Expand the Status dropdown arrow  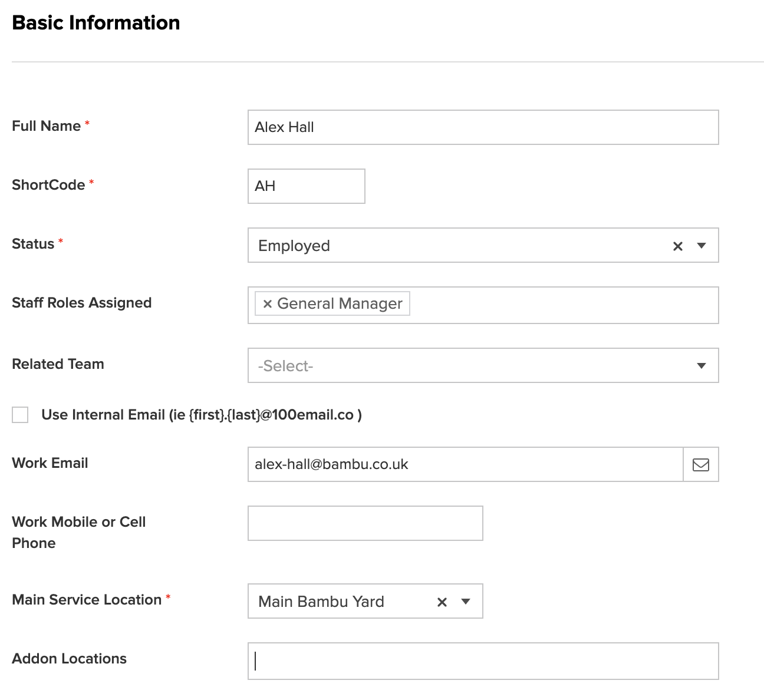pos(702,246)
